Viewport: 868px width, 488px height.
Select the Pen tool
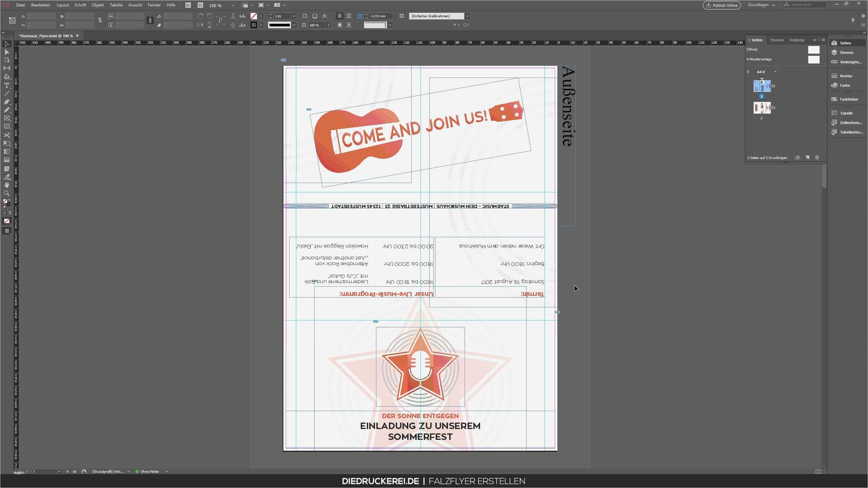tap(6, 102)
